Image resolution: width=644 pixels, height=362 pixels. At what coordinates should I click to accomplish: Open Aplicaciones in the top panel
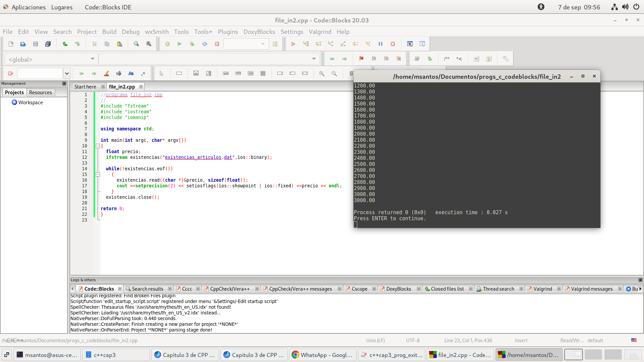[x=29, y=7]
